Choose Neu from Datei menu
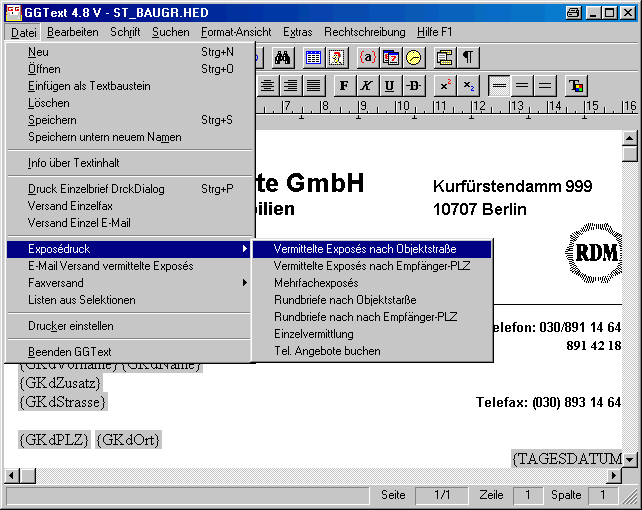Screen dimensions: 642x510 point(130,52)
